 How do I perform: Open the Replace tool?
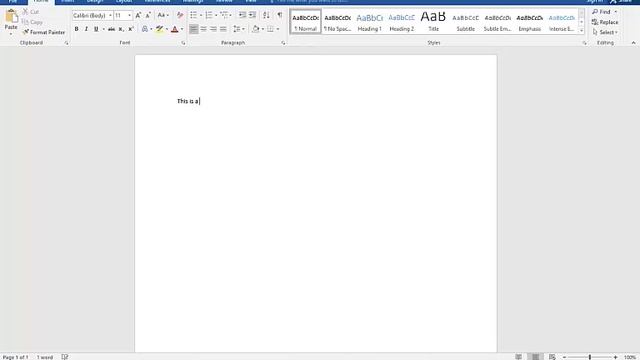point(605,22)
